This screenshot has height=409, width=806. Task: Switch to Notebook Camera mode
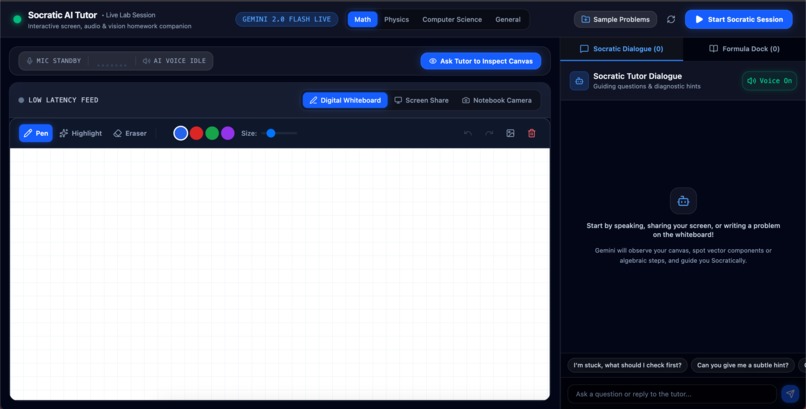[497, 100]
